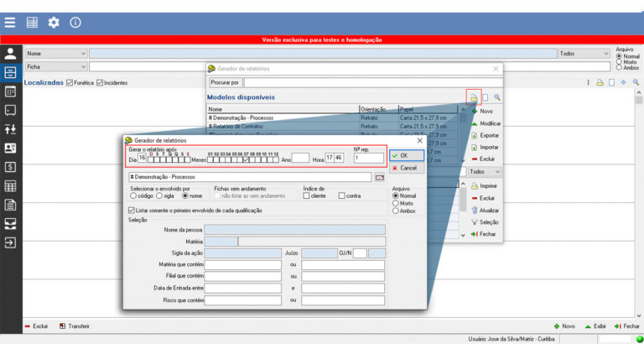Click the list view icon in the top bar
The image size is (644, 344).
click(x=32, y=22)
